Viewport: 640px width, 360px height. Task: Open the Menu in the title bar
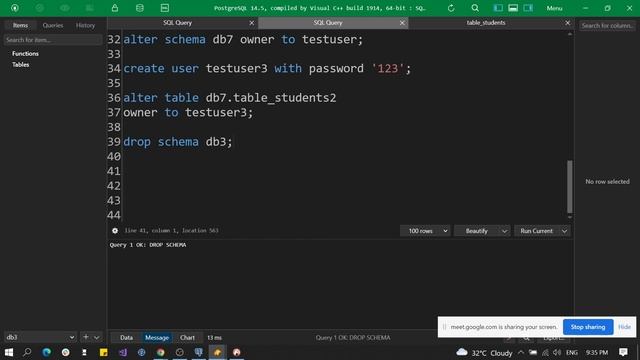point(554,8)
